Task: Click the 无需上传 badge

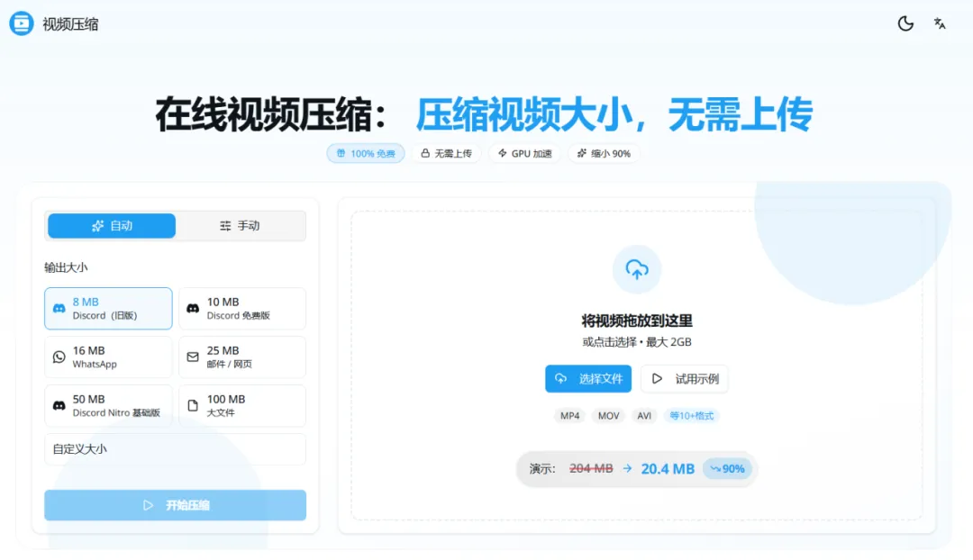Action: (446, 153)
